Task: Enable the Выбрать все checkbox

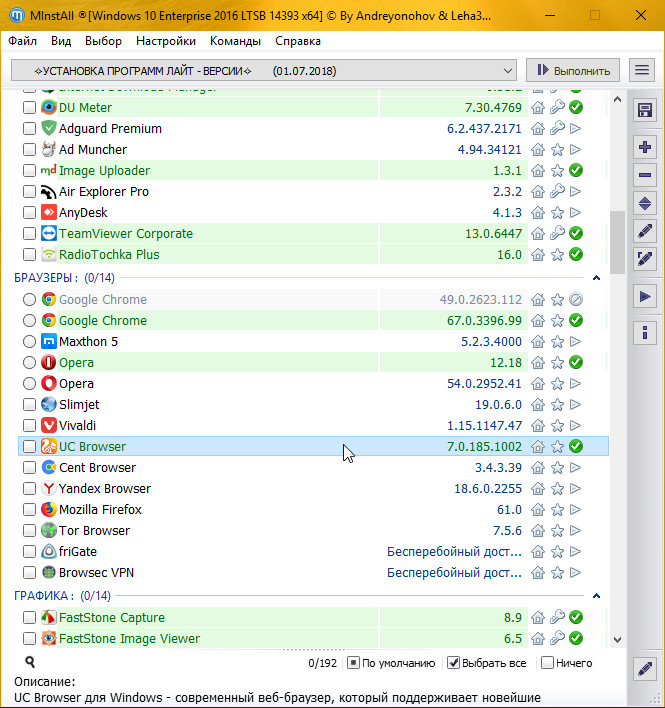Action: tap(453, 663)
